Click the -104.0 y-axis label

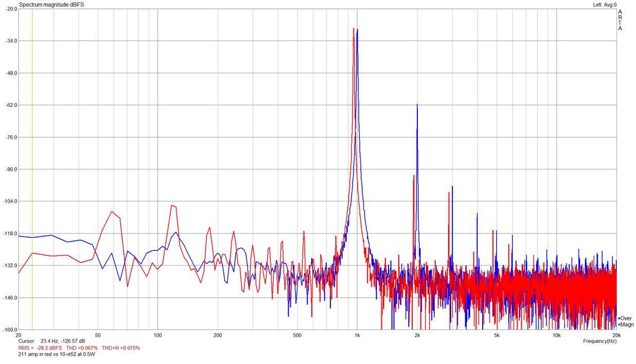10,202
